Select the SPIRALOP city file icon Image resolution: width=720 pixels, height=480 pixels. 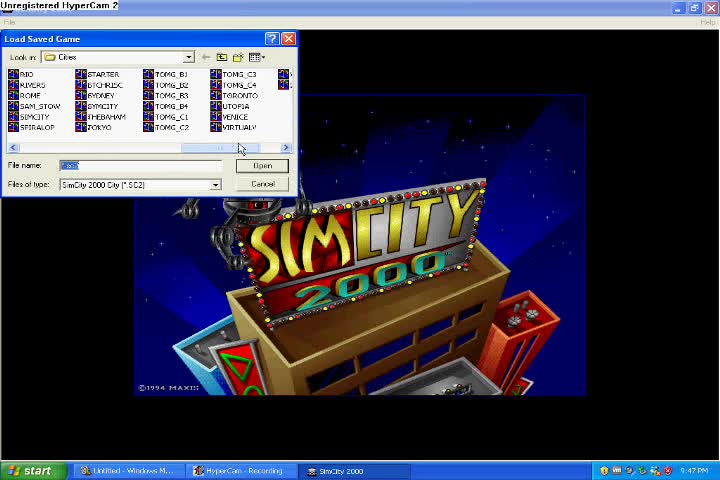[x=13, y=127]
